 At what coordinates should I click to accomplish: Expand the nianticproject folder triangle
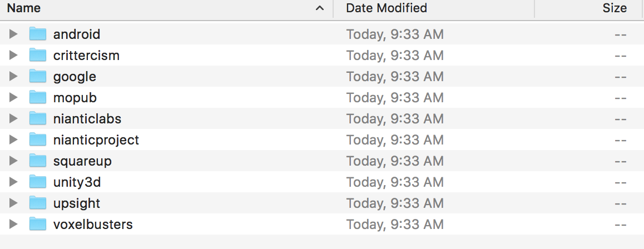click(13, 140)
